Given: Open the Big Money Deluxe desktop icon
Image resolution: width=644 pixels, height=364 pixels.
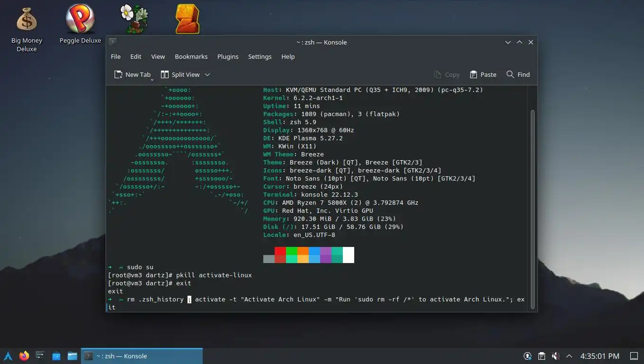Looking at the screenshot, I should [x=27, y=28].
